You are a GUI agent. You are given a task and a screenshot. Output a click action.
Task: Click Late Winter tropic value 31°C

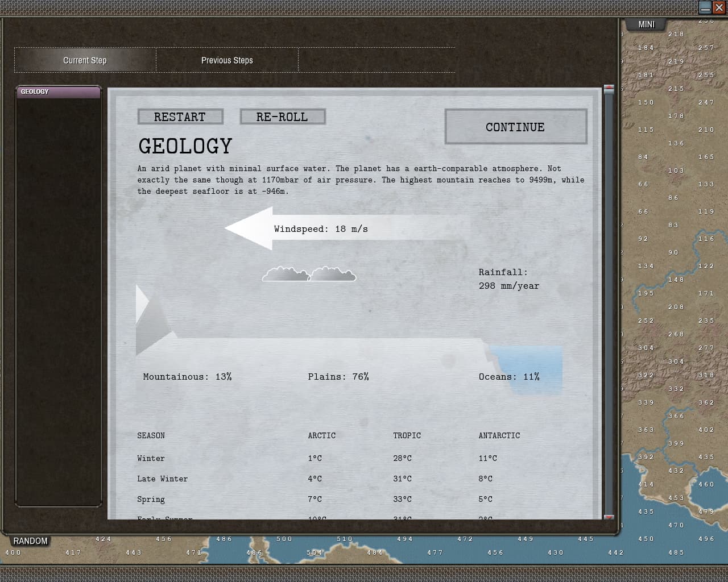click(x=403, y=479)
